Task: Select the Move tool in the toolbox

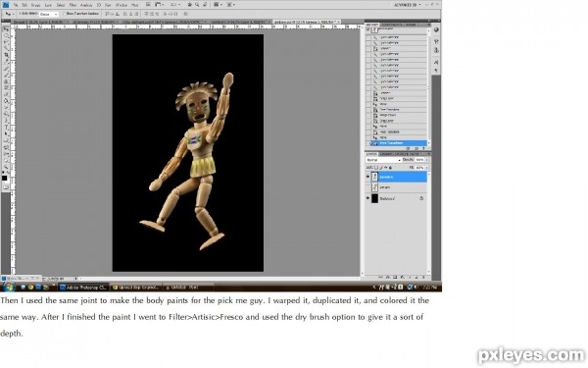Action: tap(7, 28)
